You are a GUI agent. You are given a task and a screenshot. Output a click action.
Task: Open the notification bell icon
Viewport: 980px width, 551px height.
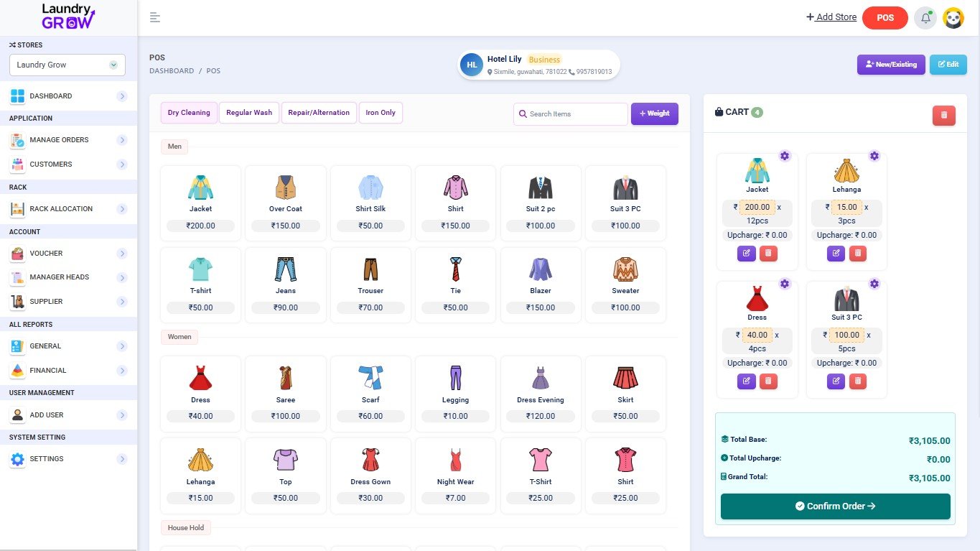pyautogui.click(x=925, y=18)
